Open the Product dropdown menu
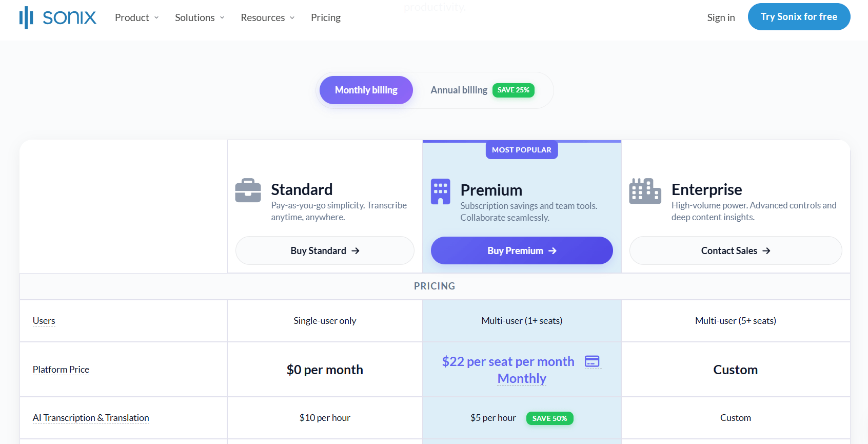This screenshot has width=868, height=444. point(137,17)
